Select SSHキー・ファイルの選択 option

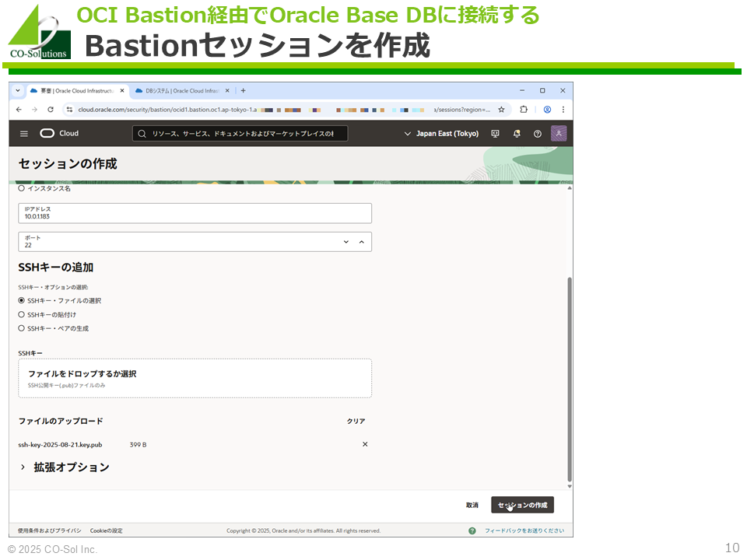click(22, 300)
